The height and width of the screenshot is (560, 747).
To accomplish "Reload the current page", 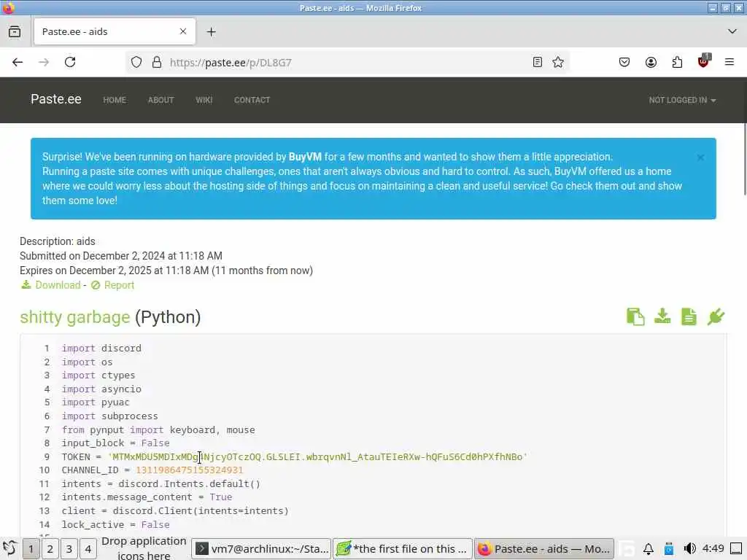I will (x=70, y=63).
